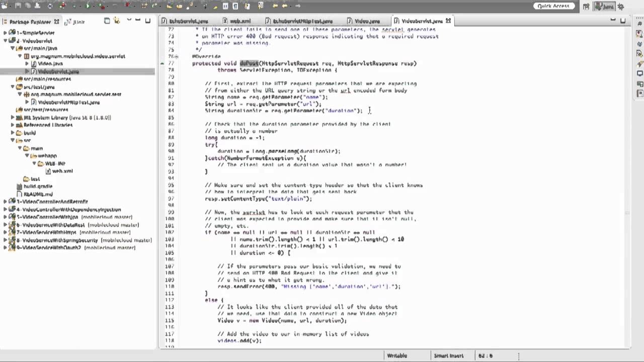Maximize the Package Explorer view
The image size is (644, 362).
pyautogui.click(x=148, y=21)
